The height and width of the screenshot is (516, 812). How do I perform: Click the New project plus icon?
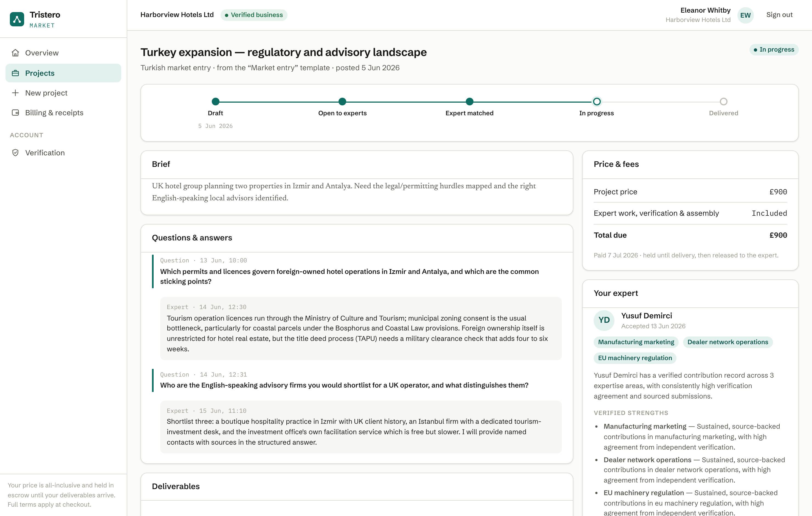[16, 93]
